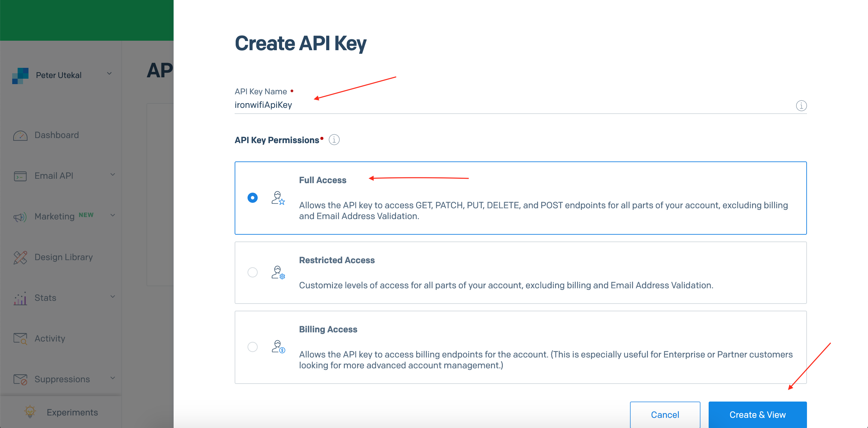
Task: Open the Suppressions menu item
Action: 62,379
